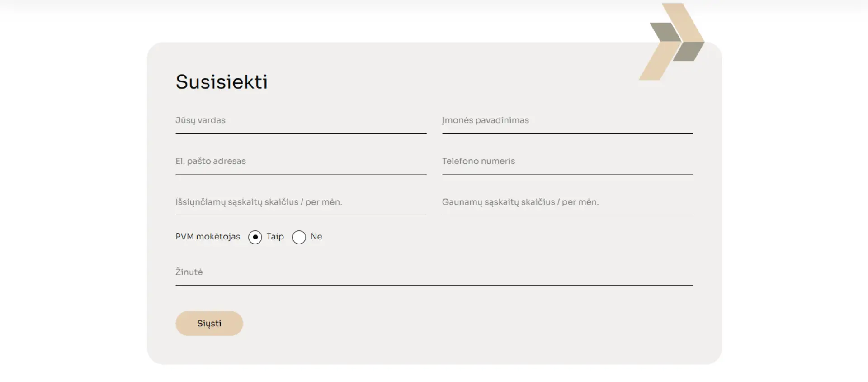Viewport: 868px width, 382px height.
Task: Click the Taip label text
Action: click(275, 237)
